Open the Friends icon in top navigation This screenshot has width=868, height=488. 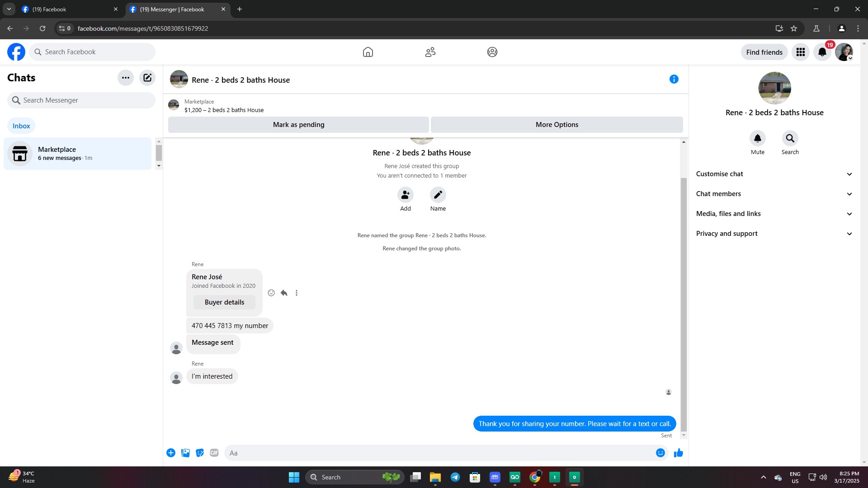(430, 52)
